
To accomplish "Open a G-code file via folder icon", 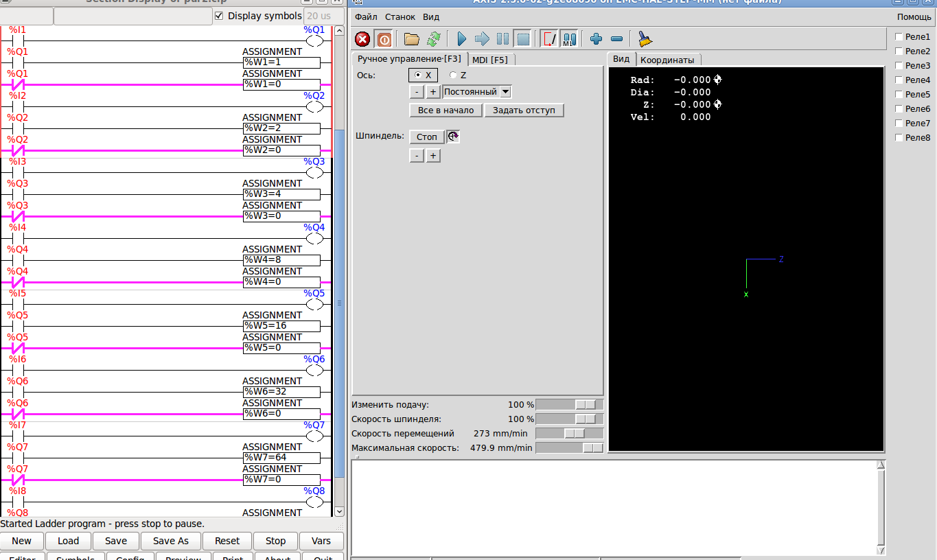I will click(x=412, y=39).
